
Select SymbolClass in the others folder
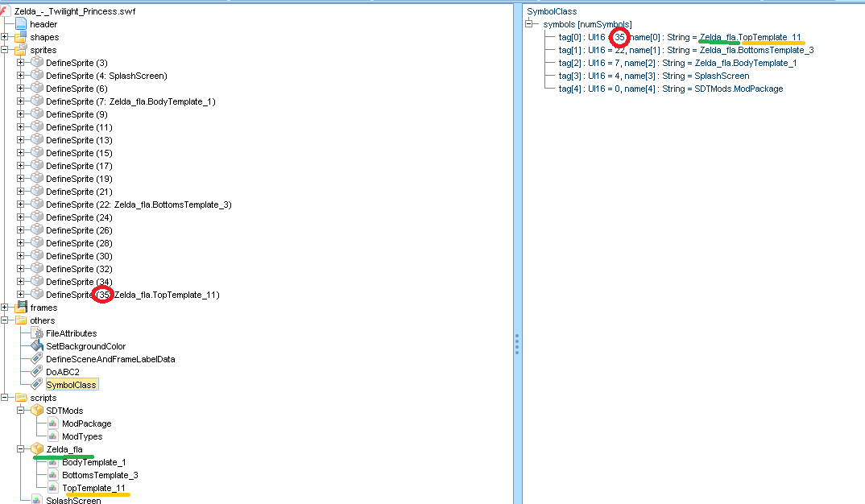coord(71,385)
